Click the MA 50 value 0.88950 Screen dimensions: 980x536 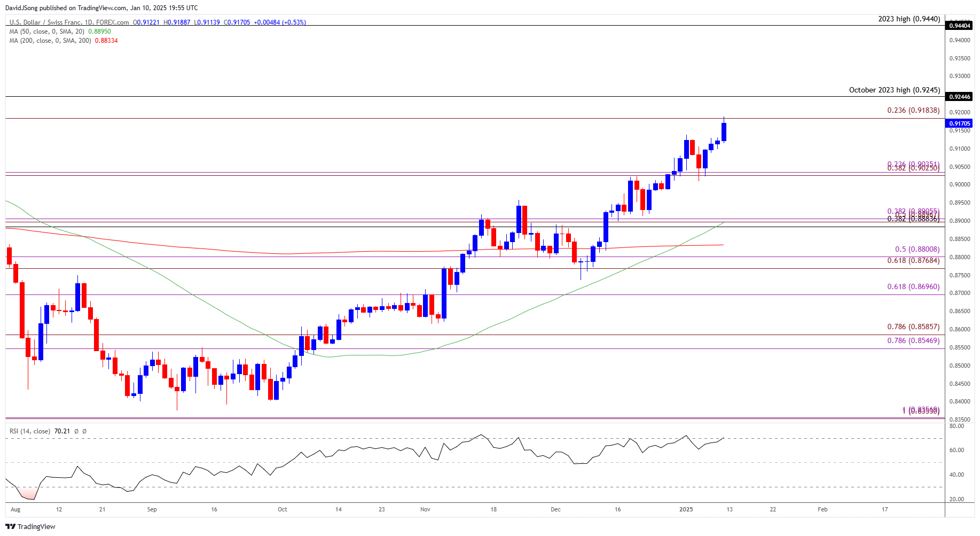99,32
